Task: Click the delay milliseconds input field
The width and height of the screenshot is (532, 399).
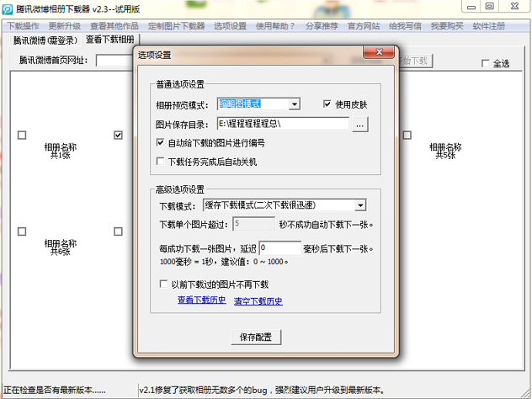Action: pyautogui.click(x=280, y=248)
